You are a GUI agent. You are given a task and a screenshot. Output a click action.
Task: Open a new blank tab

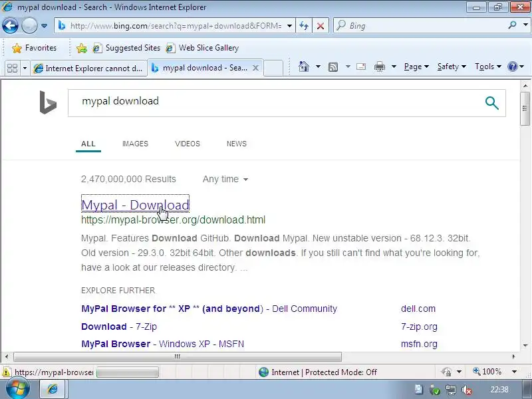(x=273, y=68)
